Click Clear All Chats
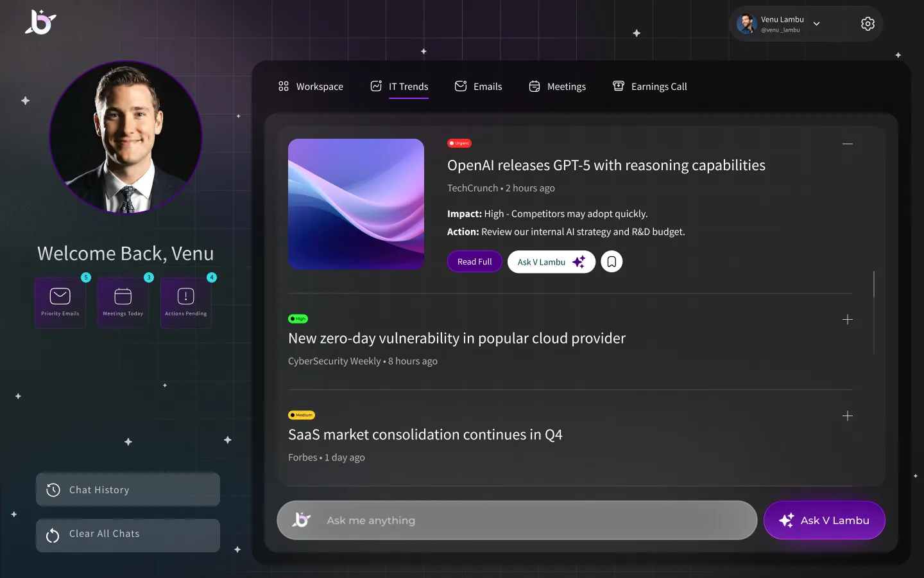 [128, 535]
